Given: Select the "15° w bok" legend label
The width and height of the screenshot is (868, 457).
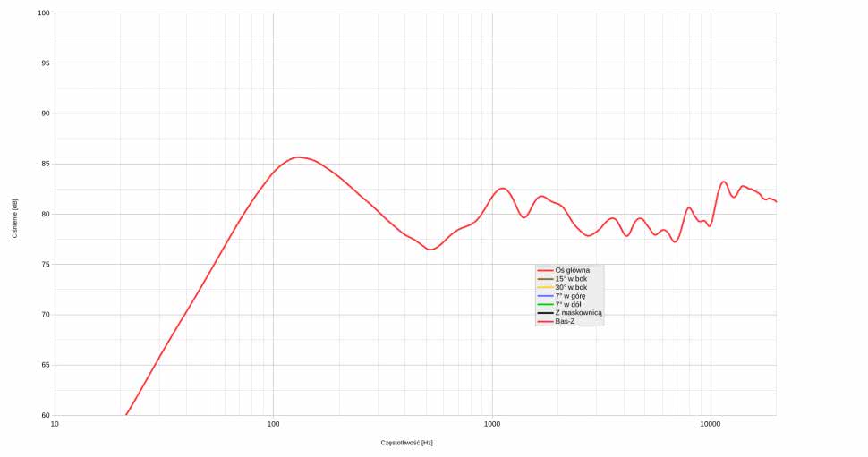Looking at the screenshot, I should [x=570, y=279].
